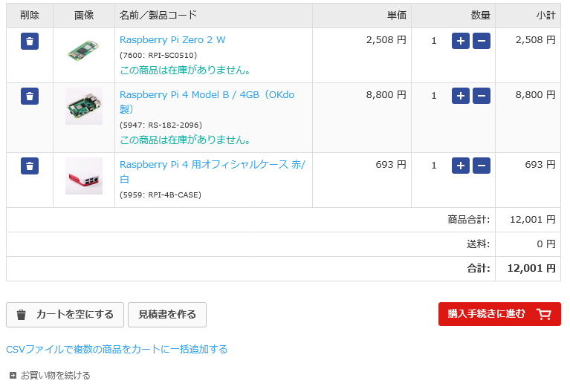Delete Raspberry Pi Zero 2 W from cart
This screenshot has height=392, width=570.
[x=30, y=42]
